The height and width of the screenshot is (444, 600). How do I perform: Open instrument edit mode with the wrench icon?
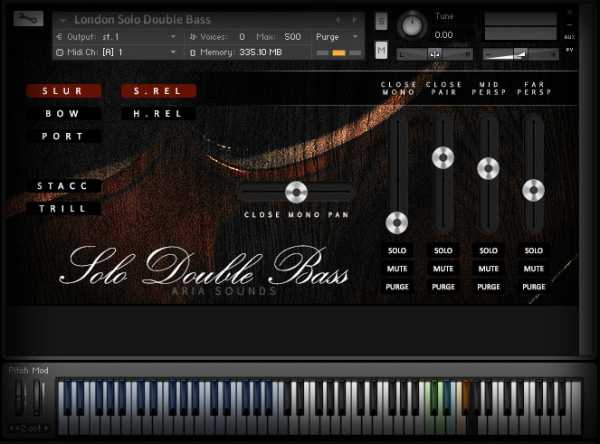(28, 18)
